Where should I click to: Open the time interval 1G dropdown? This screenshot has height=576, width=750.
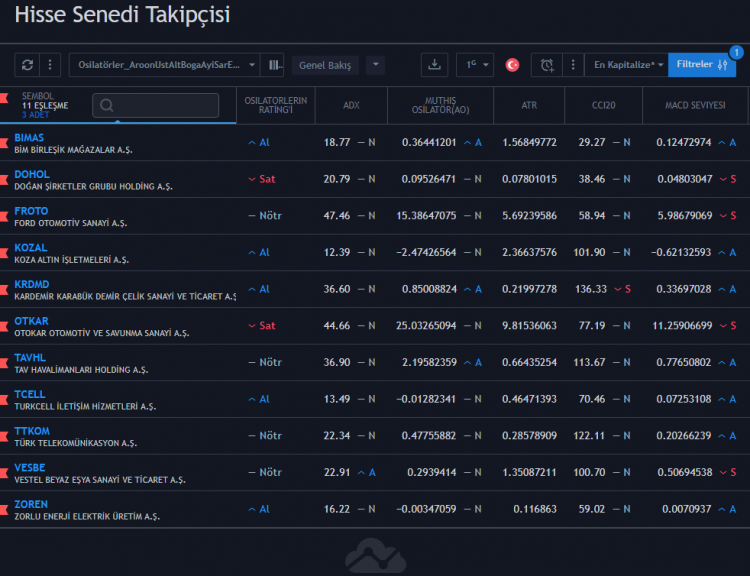[x=475, y=65]
